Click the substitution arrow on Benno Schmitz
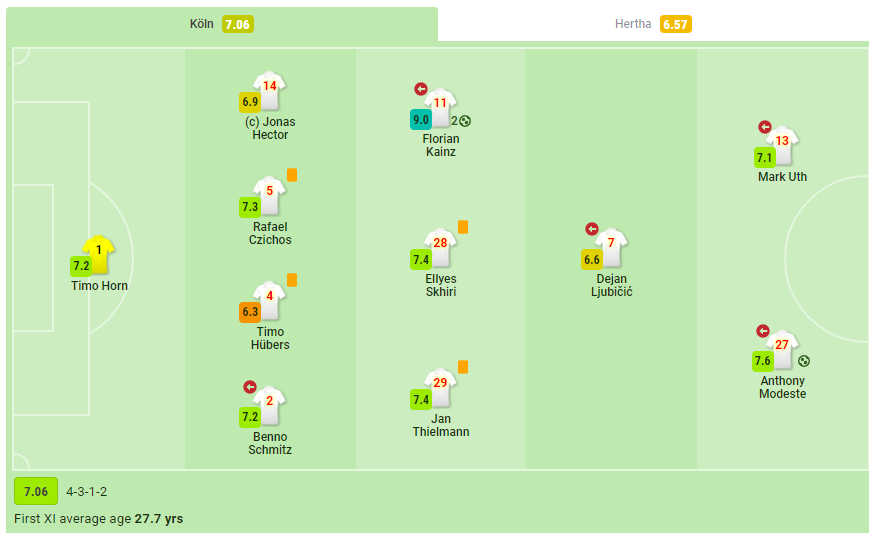Screen dimensions: 876x539 pos(250,387)
